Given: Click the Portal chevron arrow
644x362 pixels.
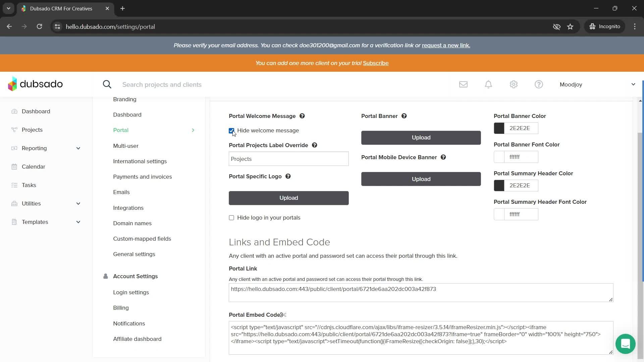Looking at the screenshot, I should pos(193,130).
